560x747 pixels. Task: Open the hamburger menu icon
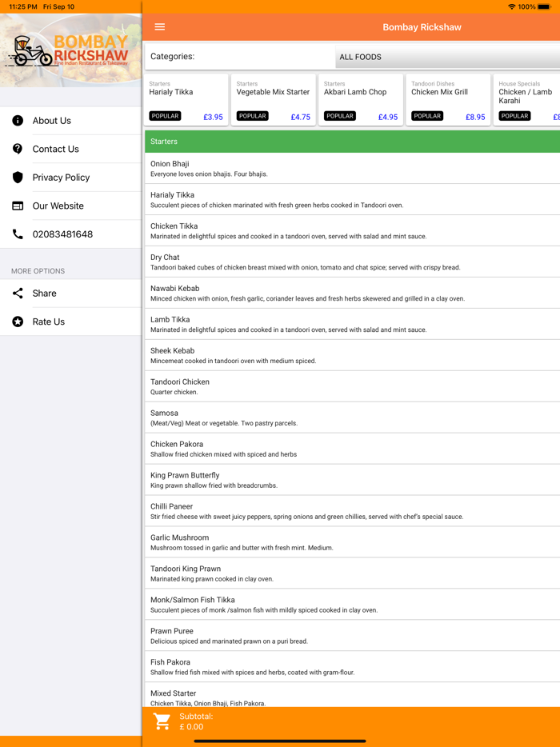[160, 27]
